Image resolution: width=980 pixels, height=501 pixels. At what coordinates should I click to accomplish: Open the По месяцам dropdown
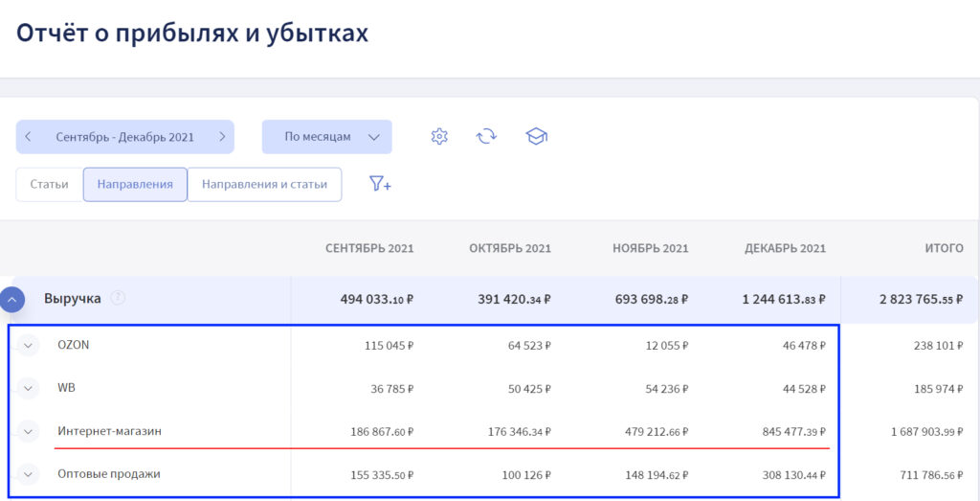[326, 137]
